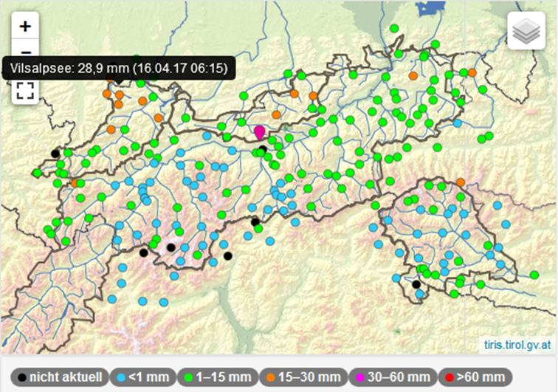The width and height of the screenshot is (558, 392).
Task: Zoom in with the plus button
Action: [x=25, y=26]
